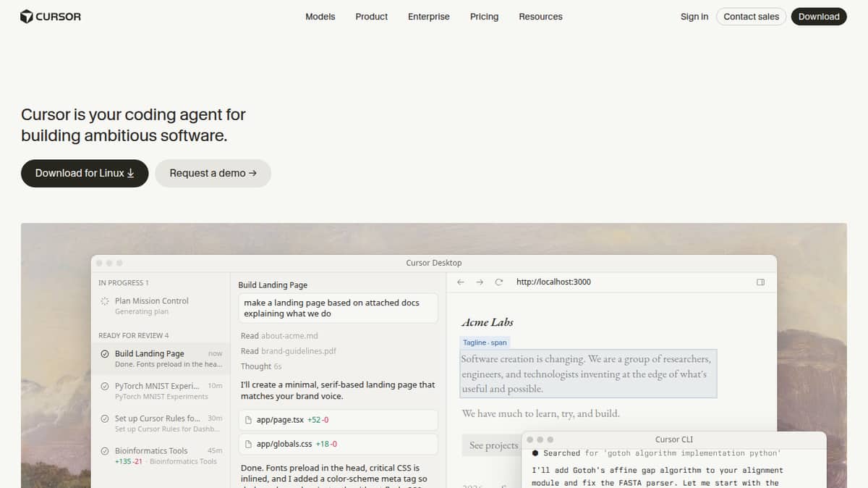Click the Sign in link
The width and height of the screenshot is (868, 488).
(694, 17)
